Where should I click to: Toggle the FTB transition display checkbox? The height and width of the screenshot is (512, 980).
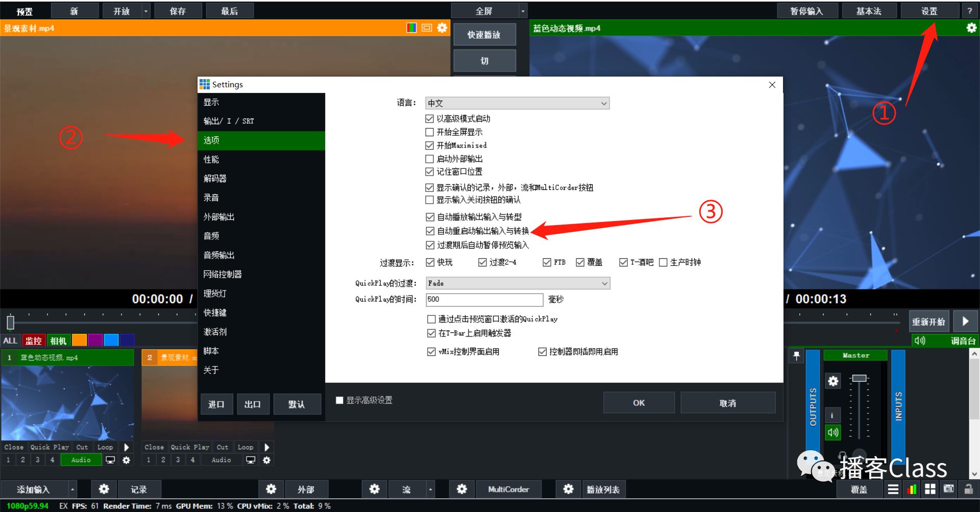tap(546, 262)
